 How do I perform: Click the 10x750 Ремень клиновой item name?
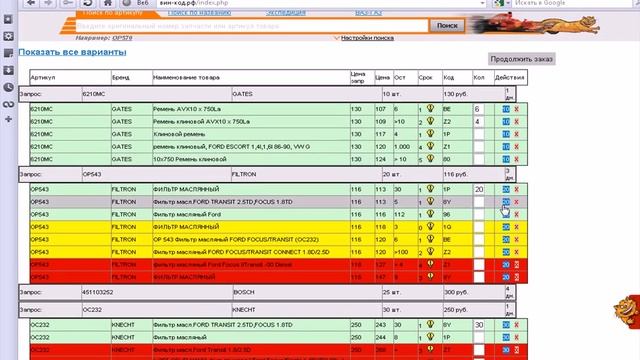point(190,159)
